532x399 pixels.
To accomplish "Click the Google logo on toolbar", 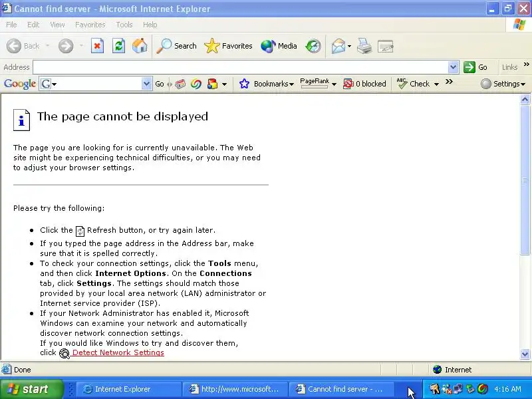I will pos(20,84).
